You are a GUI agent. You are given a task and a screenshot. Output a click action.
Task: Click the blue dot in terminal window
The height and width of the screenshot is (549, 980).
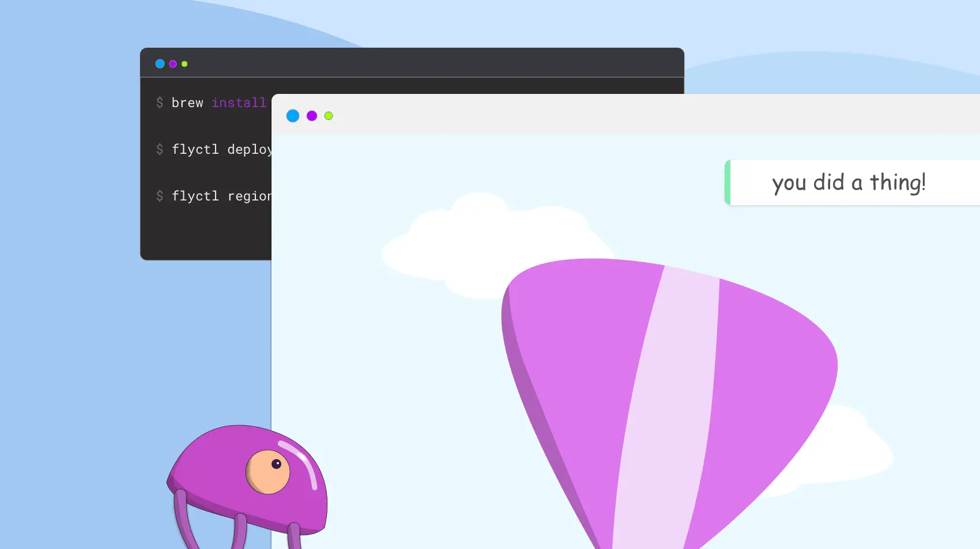[160, 64]
